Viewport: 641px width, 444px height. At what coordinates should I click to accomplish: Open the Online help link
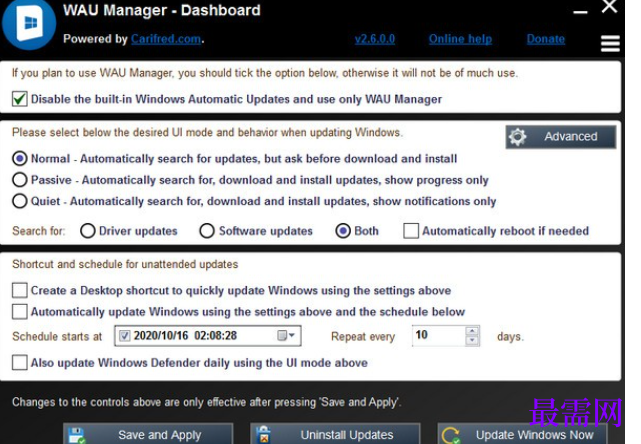(x=460, y=39)
